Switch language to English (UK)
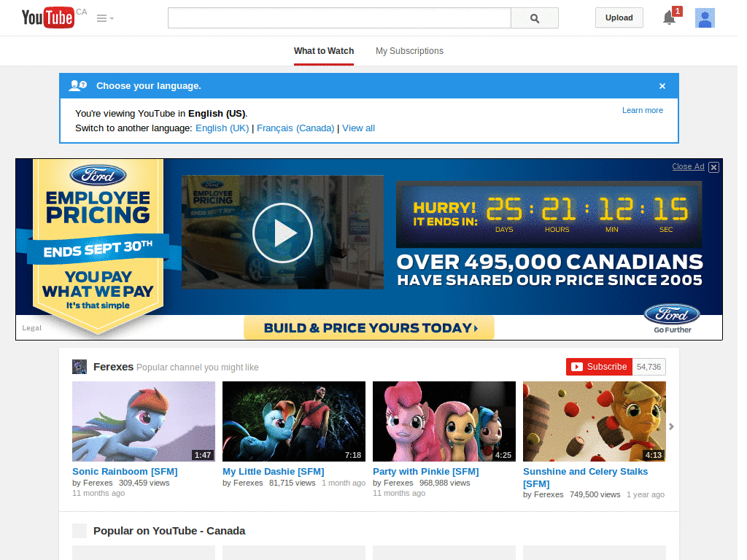Viewport: 747px width, 560px height. click(222, 128)
